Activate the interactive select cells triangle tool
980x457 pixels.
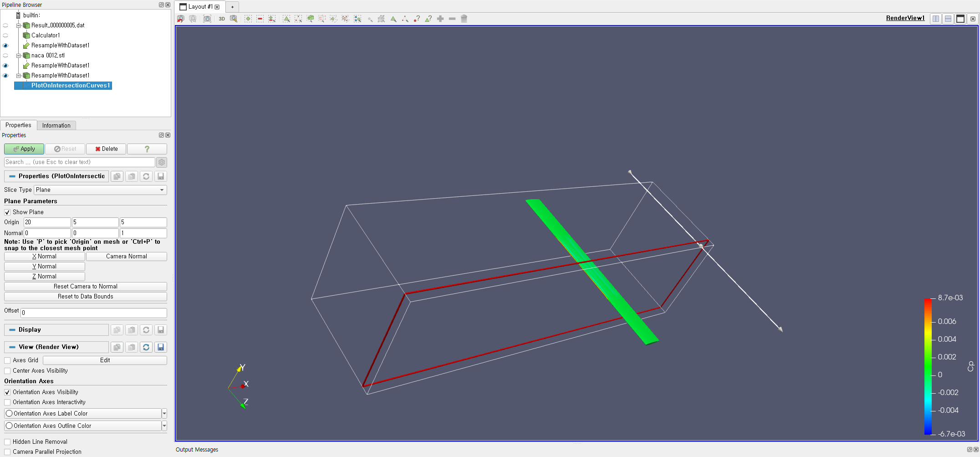(393, 19)
